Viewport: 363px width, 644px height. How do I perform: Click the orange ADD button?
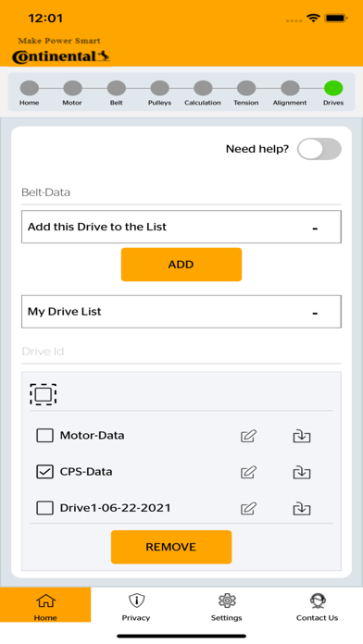181,265
